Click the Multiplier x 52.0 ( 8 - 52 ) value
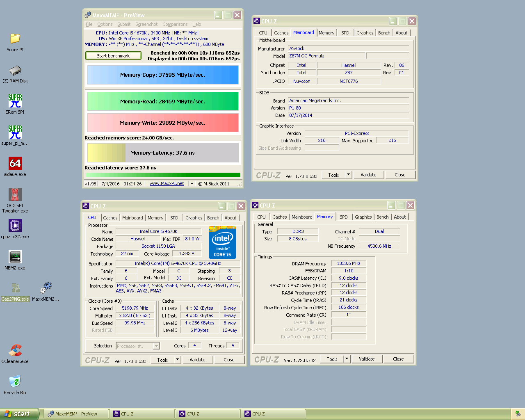The image size is (525, 420). click(135, 315)
